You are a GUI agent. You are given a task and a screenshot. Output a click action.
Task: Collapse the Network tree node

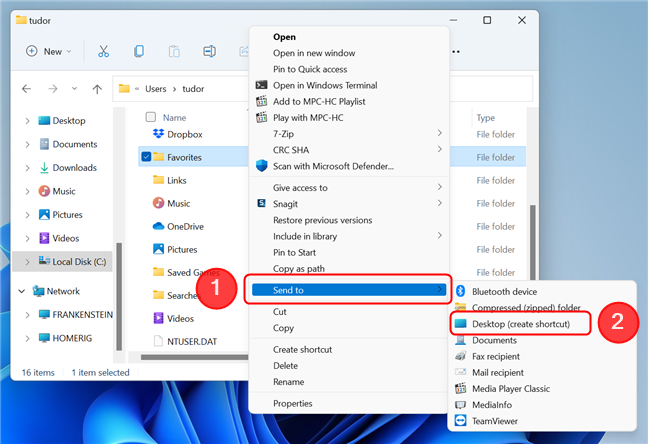22,291
